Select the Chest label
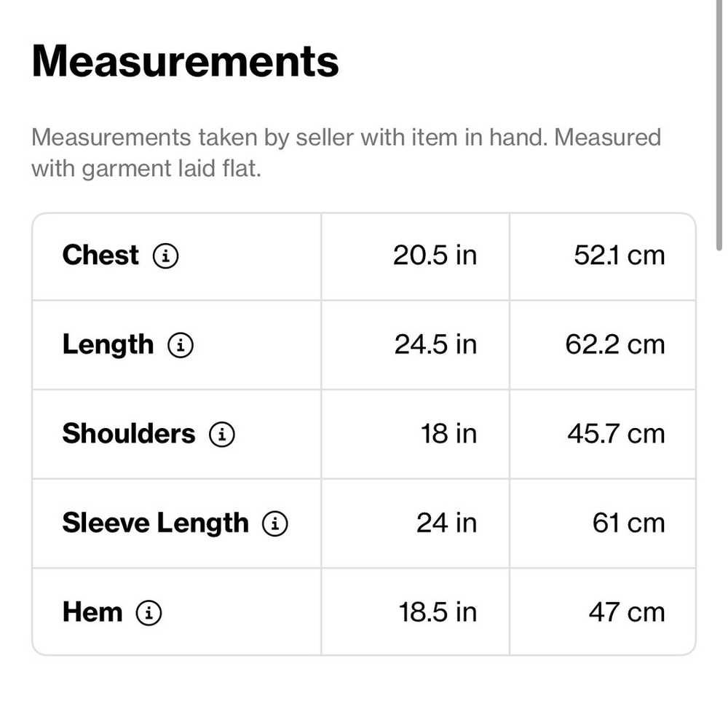728x728 pixels. coord(100,255)
